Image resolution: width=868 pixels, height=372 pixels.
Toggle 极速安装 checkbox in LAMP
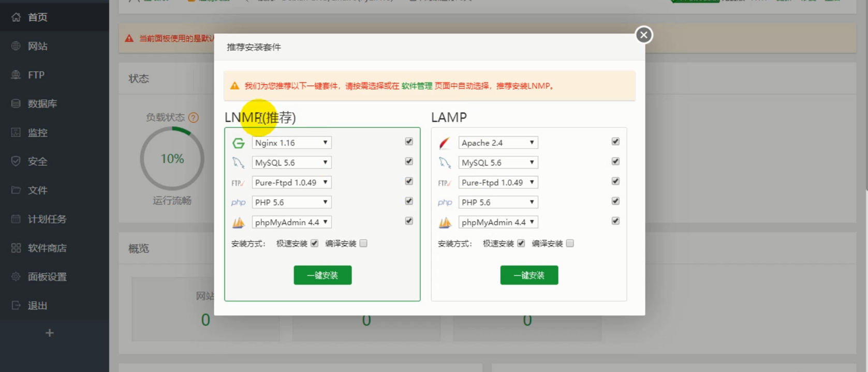coord(521,243)
